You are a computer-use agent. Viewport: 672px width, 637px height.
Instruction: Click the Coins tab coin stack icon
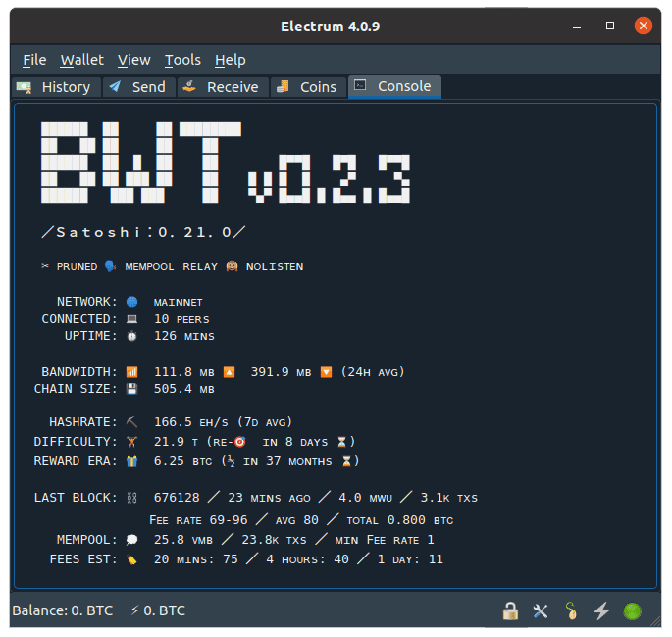(x=283, y=86)
